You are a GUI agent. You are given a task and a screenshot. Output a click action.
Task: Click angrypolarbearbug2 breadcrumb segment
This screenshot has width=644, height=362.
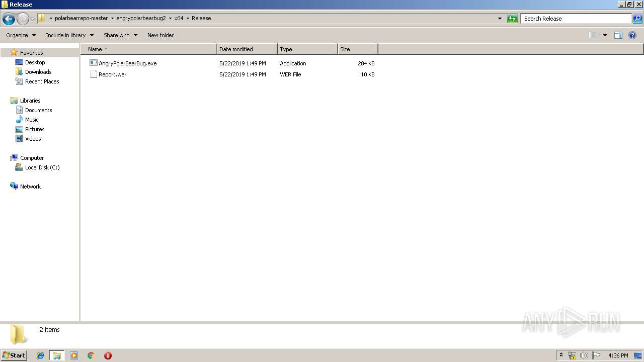(x=141, y=18)
